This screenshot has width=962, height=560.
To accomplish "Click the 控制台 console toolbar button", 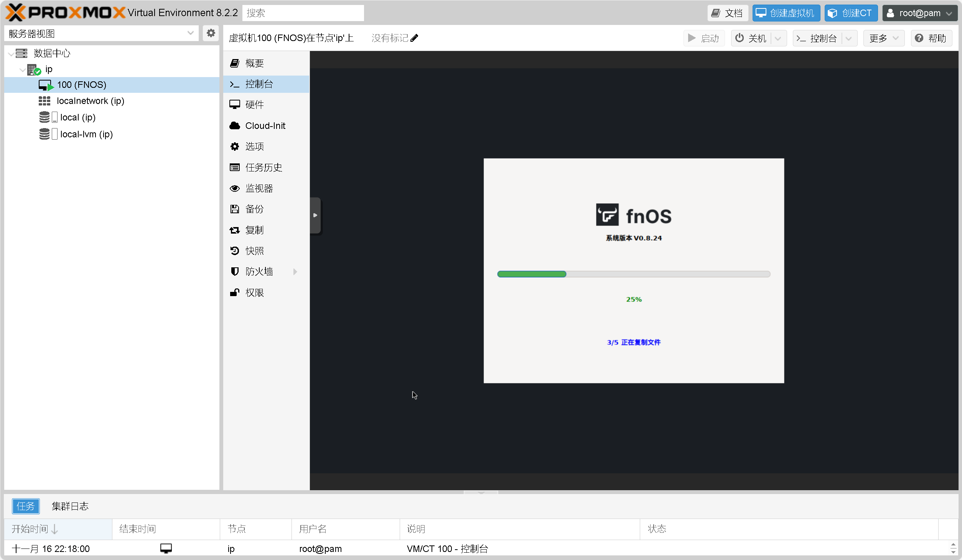I will click(x=817, y=38).
